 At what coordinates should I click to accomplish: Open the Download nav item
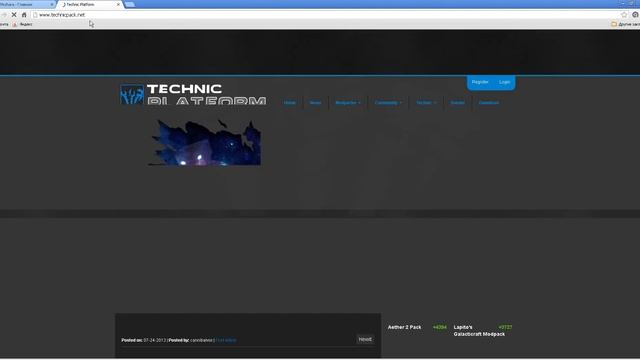[x=489, y=102]
